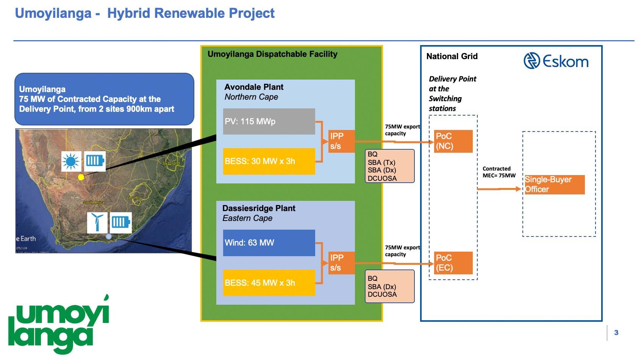This screenshot has width=644, height=357.
Task: Click the Swaziland label on the map
Action: 170,163
